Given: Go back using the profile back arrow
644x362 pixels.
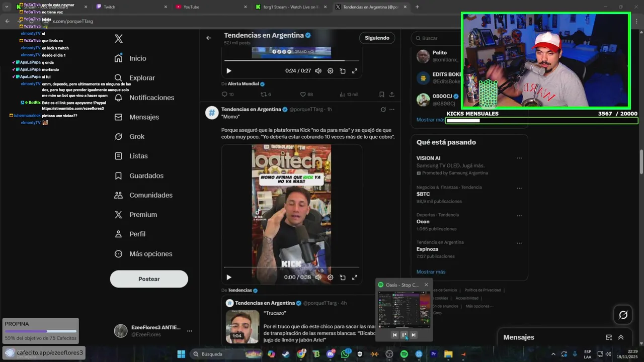Looking at the screenshot, I should click(x=209, y=38).
